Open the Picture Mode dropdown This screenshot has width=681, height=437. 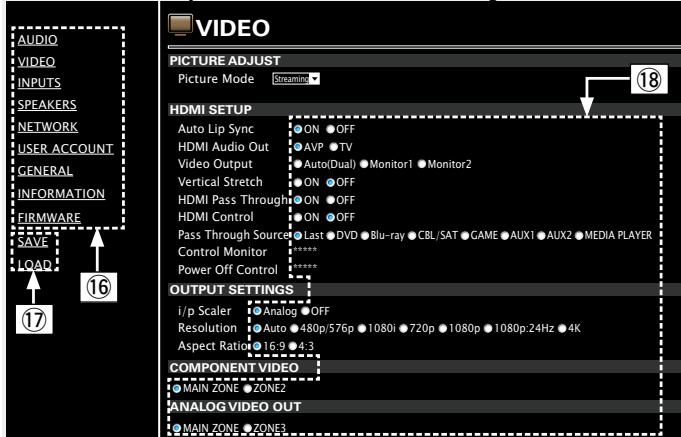point(296,79)
